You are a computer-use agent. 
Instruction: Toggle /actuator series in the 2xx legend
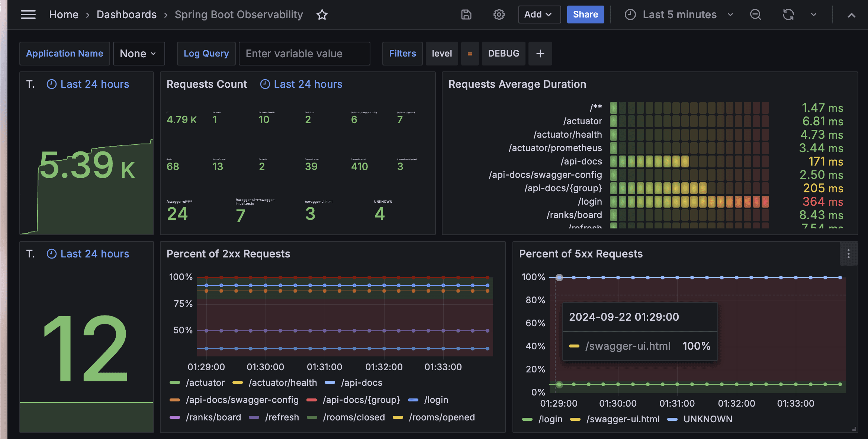[x=205, y=382]
